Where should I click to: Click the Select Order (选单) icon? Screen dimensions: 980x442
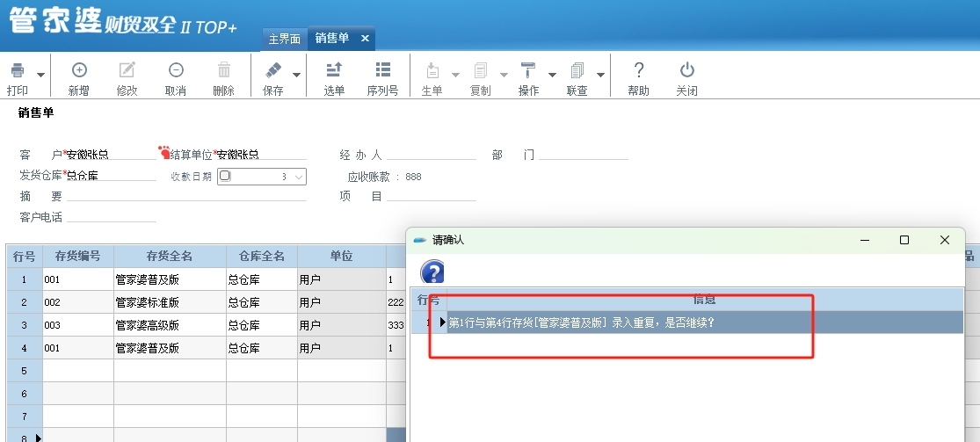click(334, 70)
